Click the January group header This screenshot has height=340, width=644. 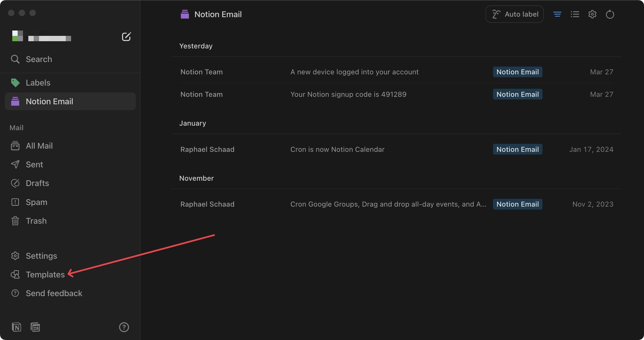[x=193, y=123]
